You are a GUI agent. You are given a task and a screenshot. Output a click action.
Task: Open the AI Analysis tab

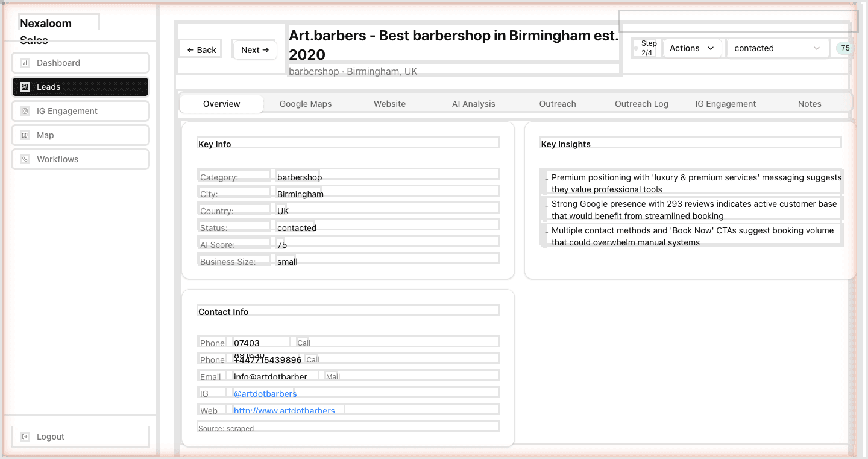tap(473, 104)
